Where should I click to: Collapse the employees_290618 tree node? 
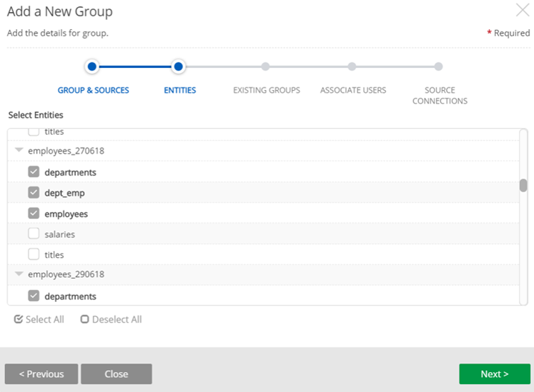pos(18,274)
